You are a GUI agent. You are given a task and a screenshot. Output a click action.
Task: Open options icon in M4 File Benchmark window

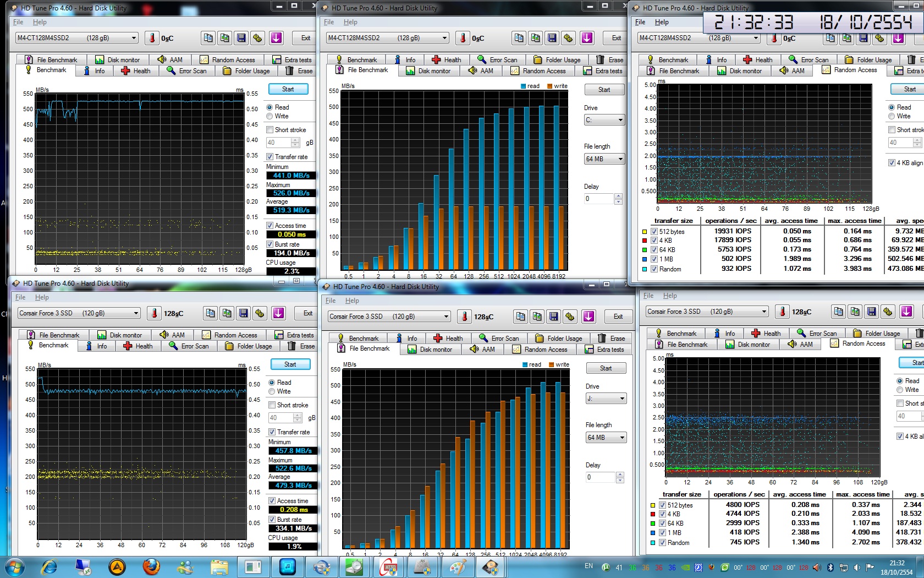point(568,38)
